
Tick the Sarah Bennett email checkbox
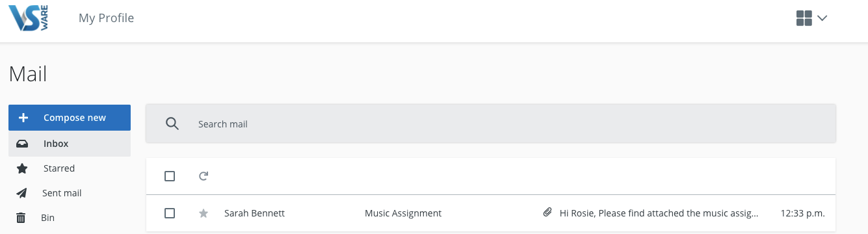coord(170,213)
